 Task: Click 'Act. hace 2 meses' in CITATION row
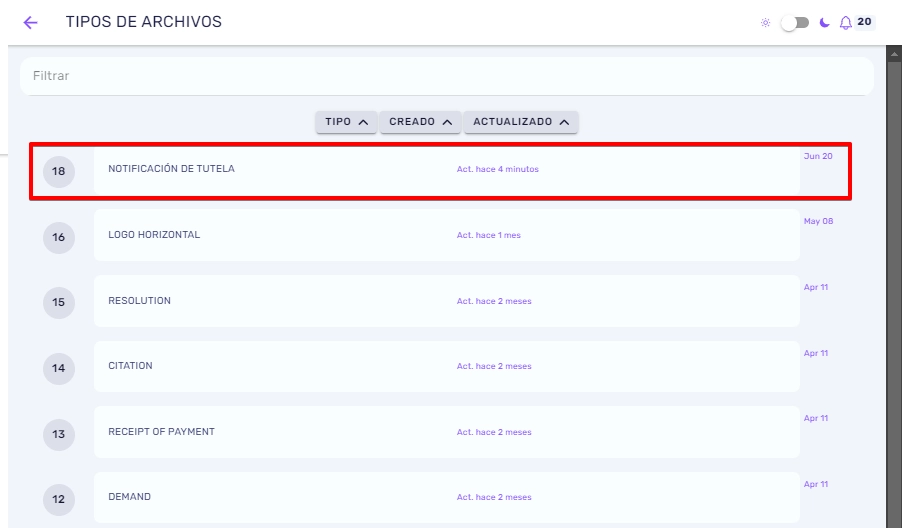(x=494, y=366)
